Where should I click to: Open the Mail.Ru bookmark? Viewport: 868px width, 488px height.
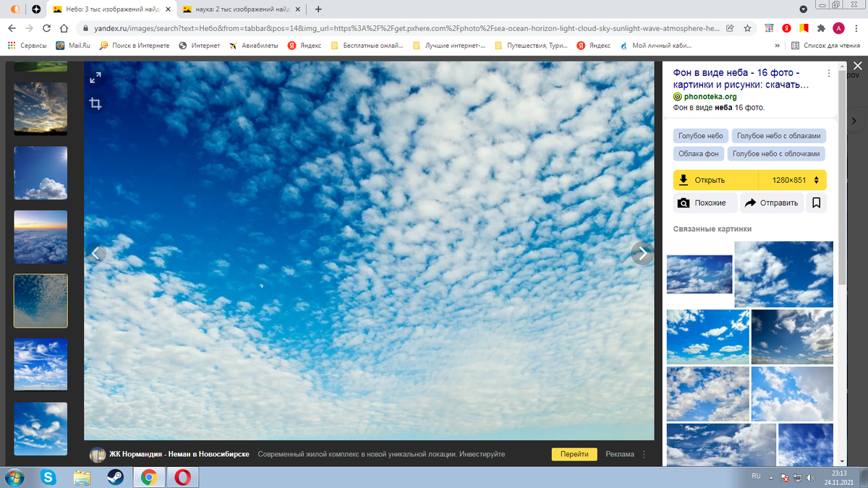click(x=72, y=45)
